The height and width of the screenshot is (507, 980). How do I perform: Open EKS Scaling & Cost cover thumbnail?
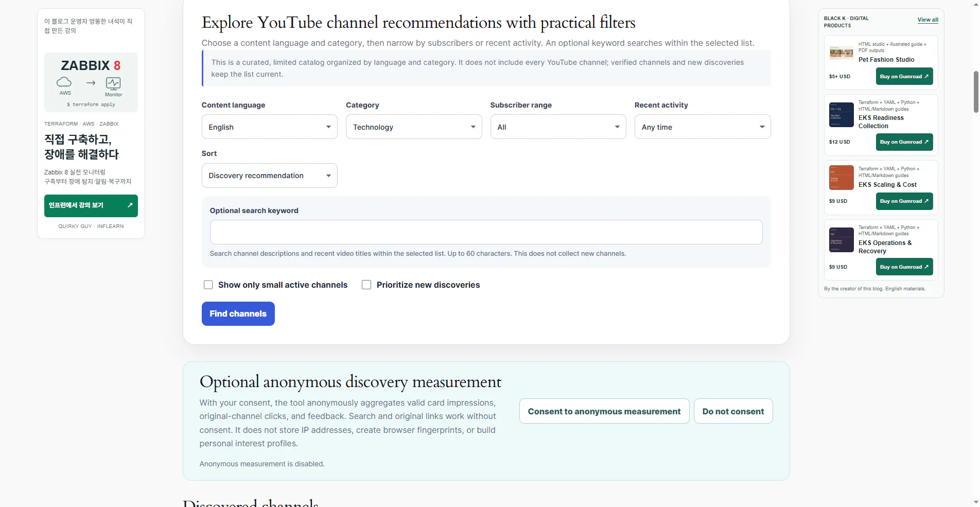841,178
